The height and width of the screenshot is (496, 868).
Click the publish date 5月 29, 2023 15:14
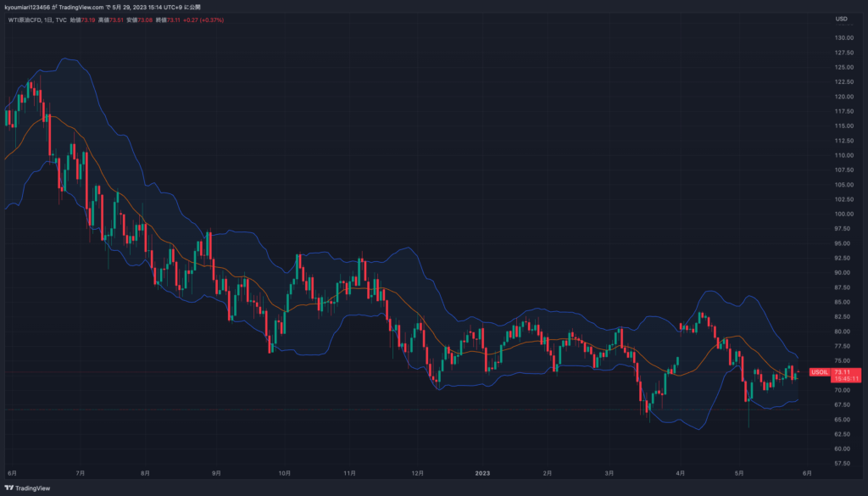pos(136,7)
